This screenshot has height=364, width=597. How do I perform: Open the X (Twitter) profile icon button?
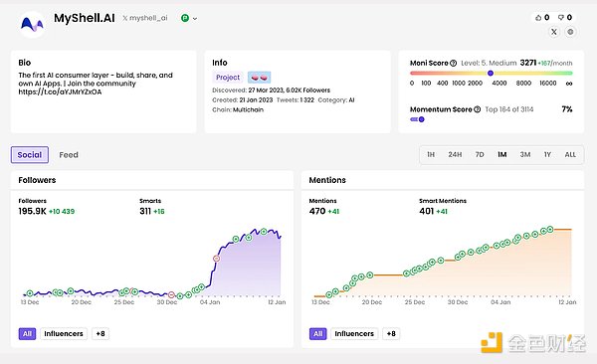(554, 32)
